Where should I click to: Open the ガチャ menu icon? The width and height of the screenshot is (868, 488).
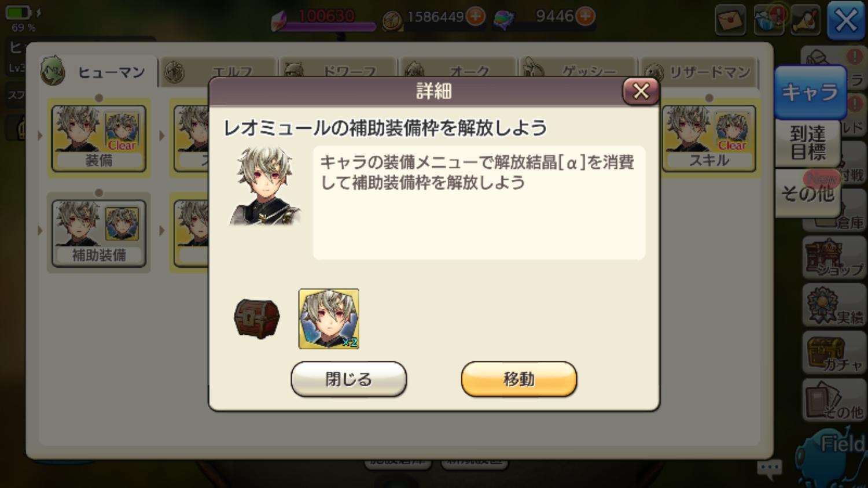click(x=834, y=352)
